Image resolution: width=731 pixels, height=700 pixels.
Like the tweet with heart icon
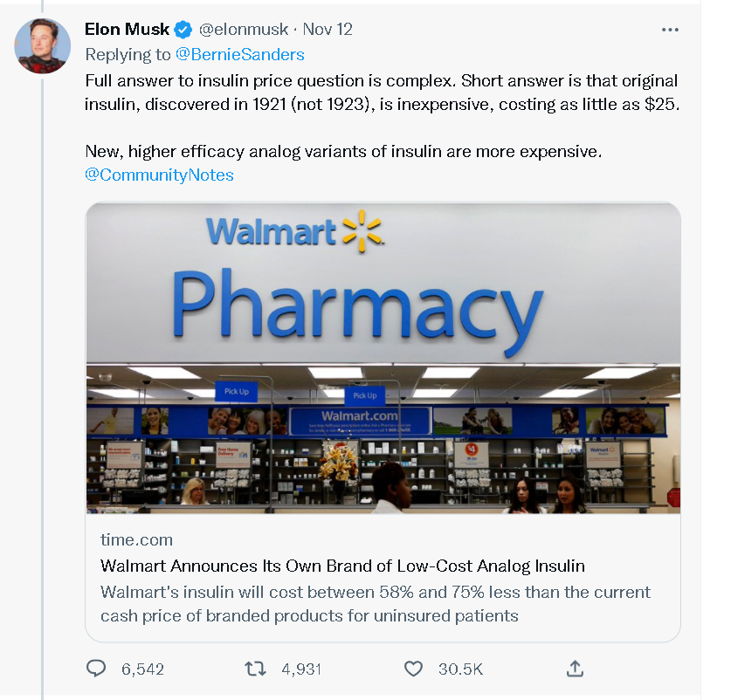(414, 669)
